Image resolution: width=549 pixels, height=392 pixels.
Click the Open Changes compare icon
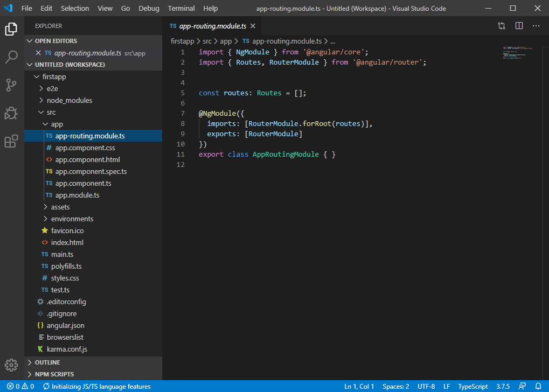[502, 26]
